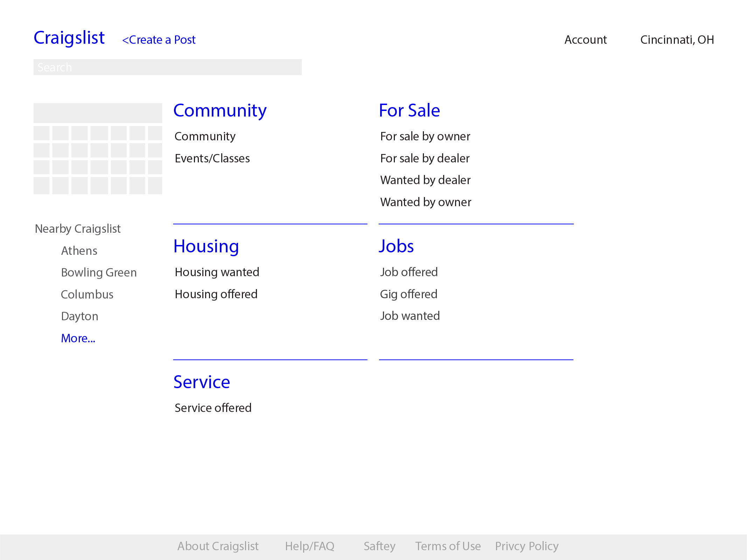
Task: Open the Create a Post link
Action: [x=159, y=40]
